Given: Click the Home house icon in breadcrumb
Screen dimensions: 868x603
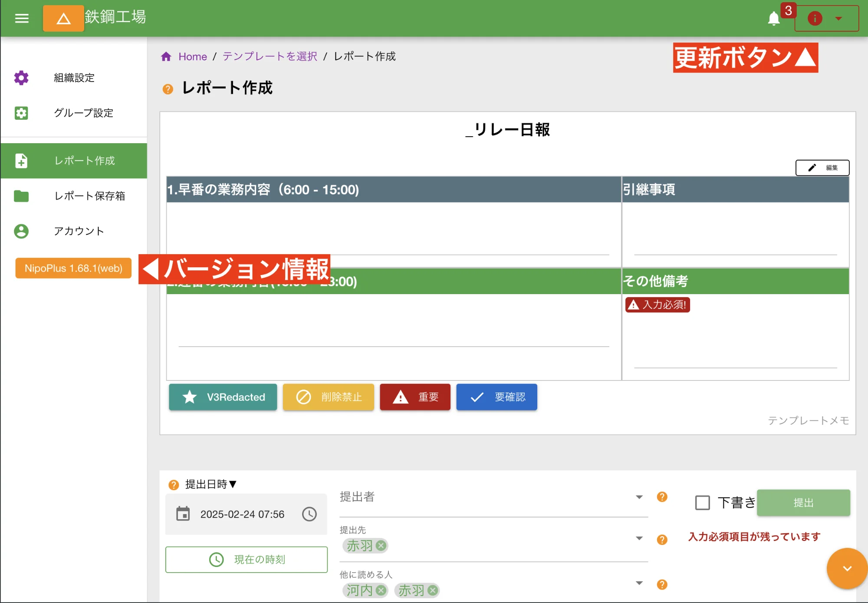Looking at the screenshot, I should (166, 56).
